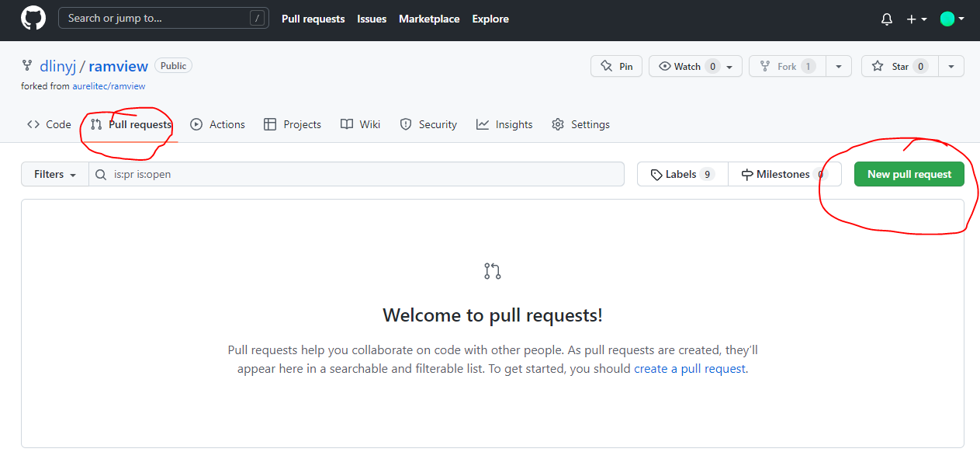
Task: Switch to the Code tab
Action: click(x=49, y=124)
